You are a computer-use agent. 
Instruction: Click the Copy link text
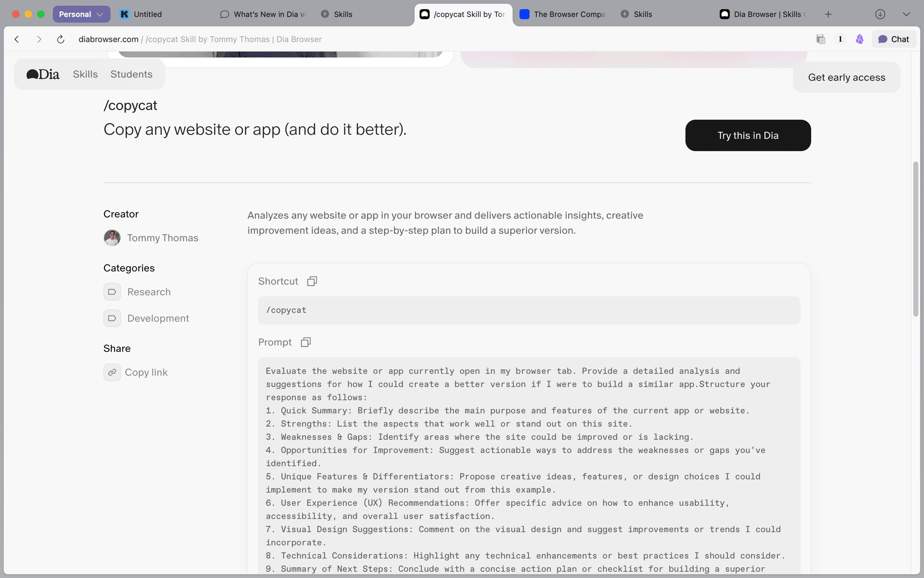(146, 372)
